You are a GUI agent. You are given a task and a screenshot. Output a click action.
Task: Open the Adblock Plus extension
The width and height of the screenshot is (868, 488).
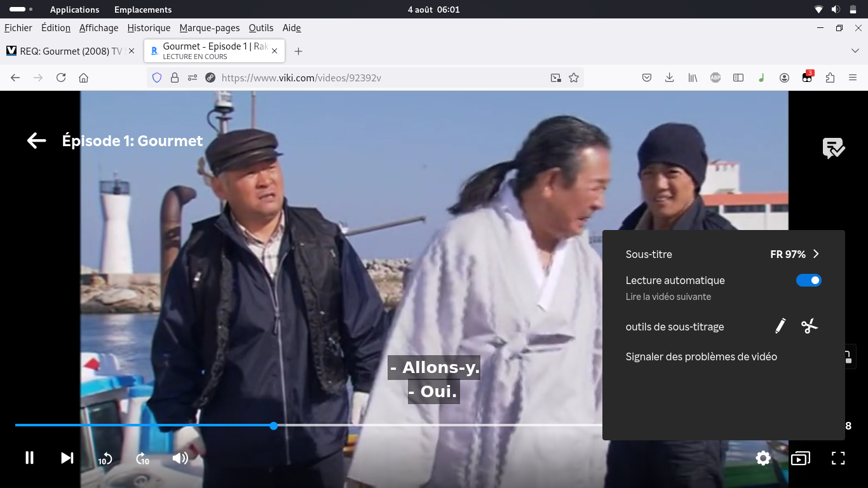(x=715, y=78)
